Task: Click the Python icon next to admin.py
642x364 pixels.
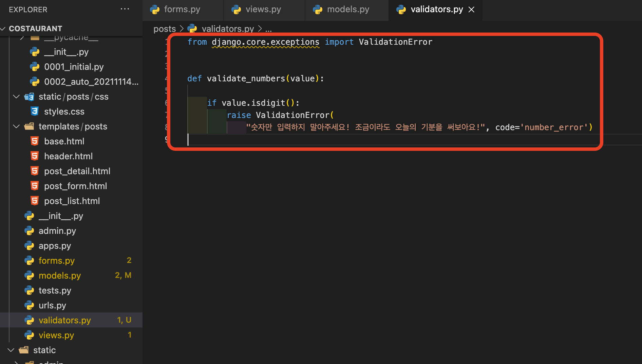Action: point(29,230)
